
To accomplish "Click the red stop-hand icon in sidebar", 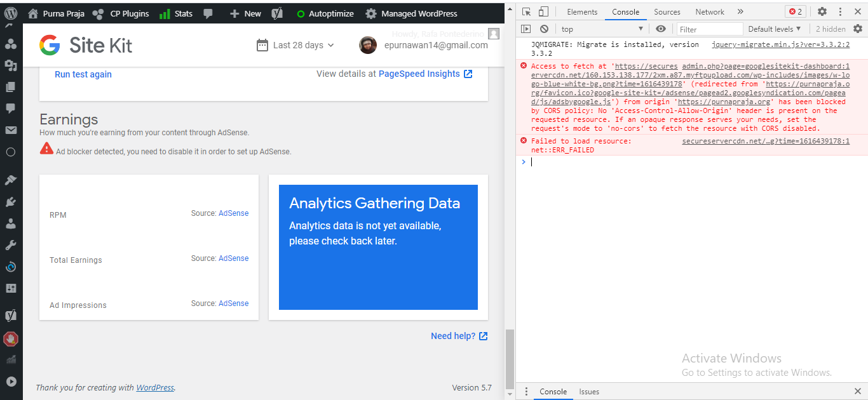I will click(x=11, y=338).
